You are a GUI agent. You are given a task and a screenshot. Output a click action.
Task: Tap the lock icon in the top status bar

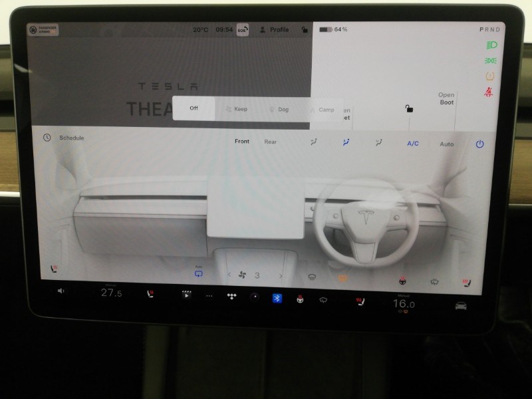305,30
